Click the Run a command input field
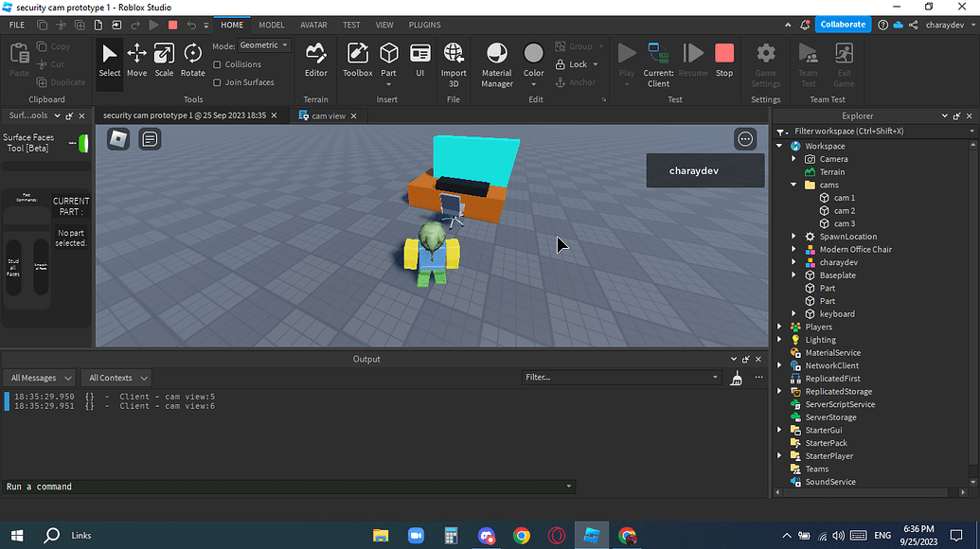The height and width of the screenshot is (549, 980). tap(284, 487)
